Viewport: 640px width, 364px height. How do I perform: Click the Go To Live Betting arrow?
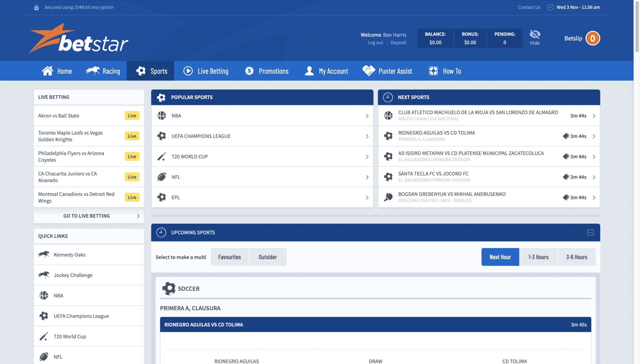(138, 216)
